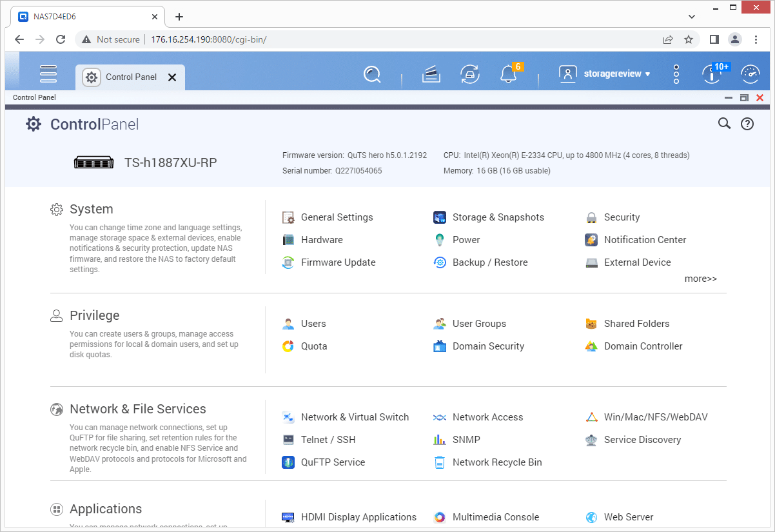Expand System section with more>> link
The image size is (775, 532).
(701, 279)
